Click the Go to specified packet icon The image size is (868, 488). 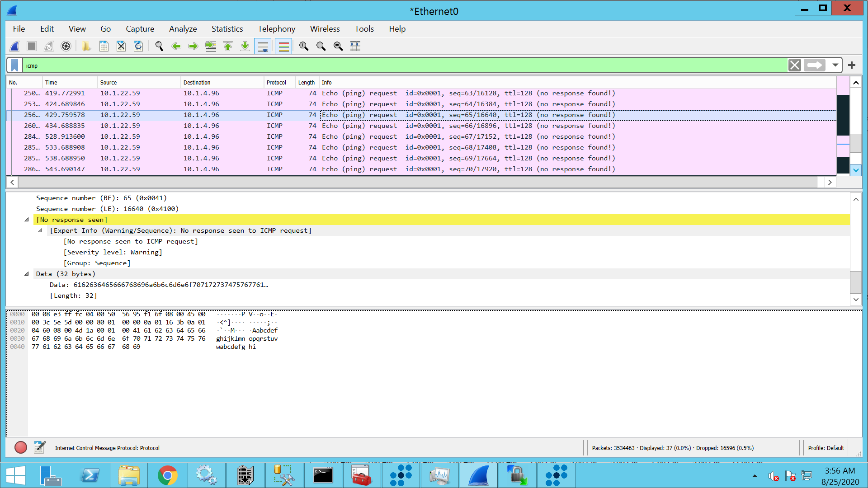coord(211,46)
